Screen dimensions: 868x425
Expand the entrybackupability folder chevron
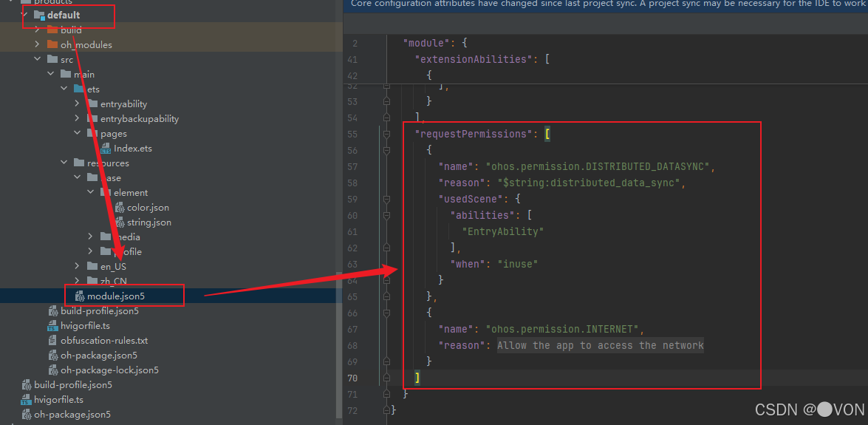click(x=77, y=118)
